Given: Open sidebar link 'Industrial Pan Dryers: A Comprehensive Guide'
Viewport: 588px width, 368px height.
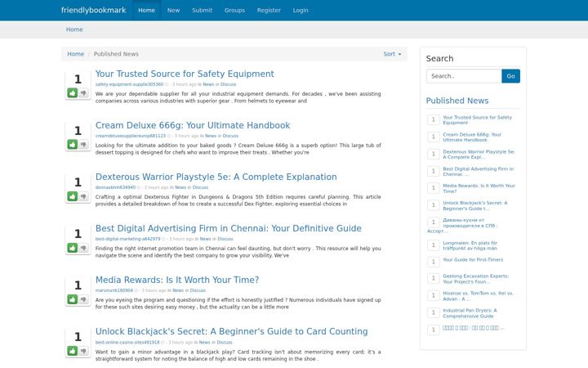Looking at the screenshot, I should tap(470, 313).
